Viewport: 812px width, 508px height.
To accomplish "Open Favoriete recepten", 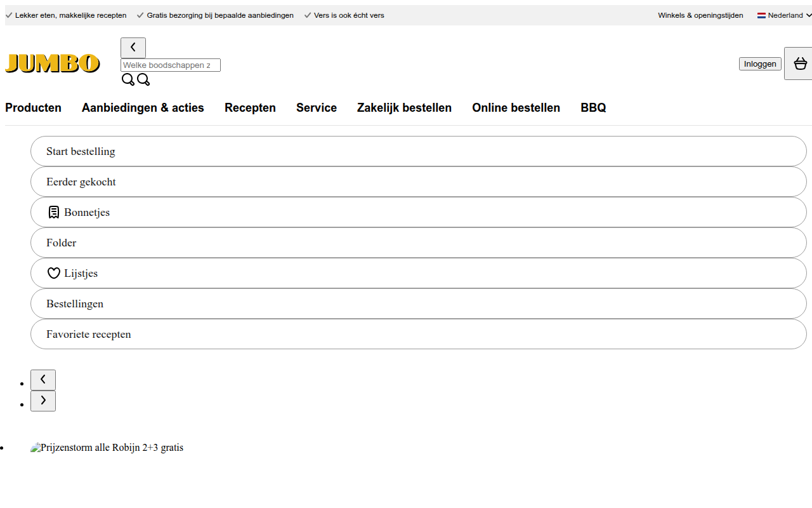I will (419, 334).
